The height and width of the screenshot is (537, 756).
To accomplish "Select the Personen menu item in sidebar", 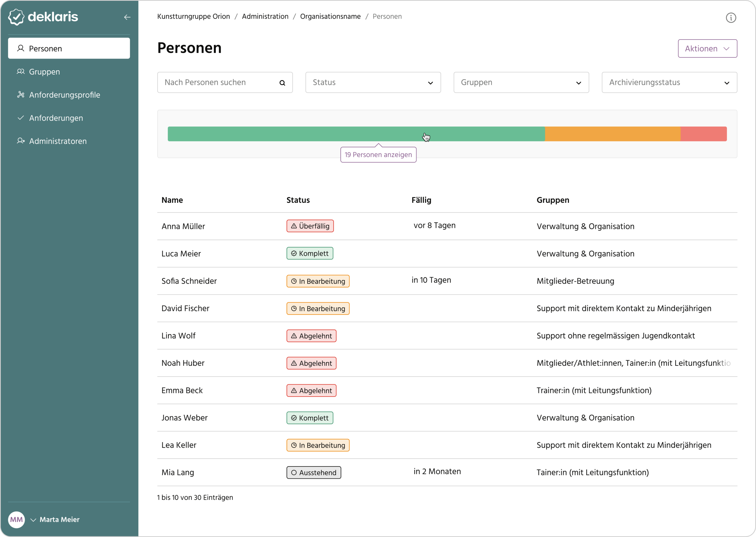I will (x=69, y=48).
